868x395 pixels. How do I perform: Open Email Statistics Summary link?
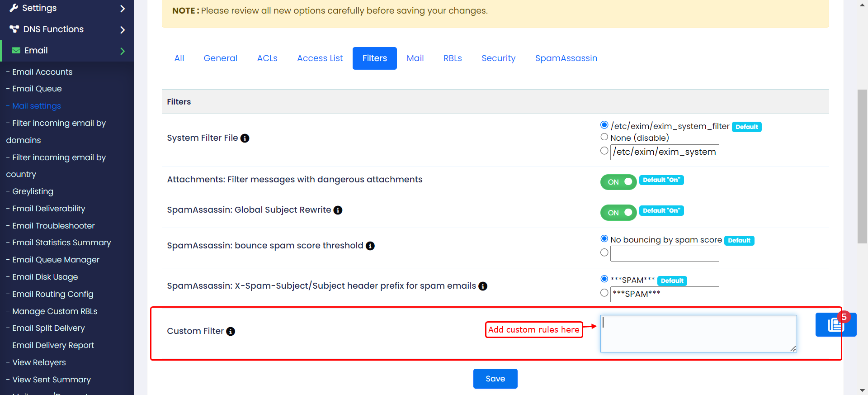click(x=61, y=243)
